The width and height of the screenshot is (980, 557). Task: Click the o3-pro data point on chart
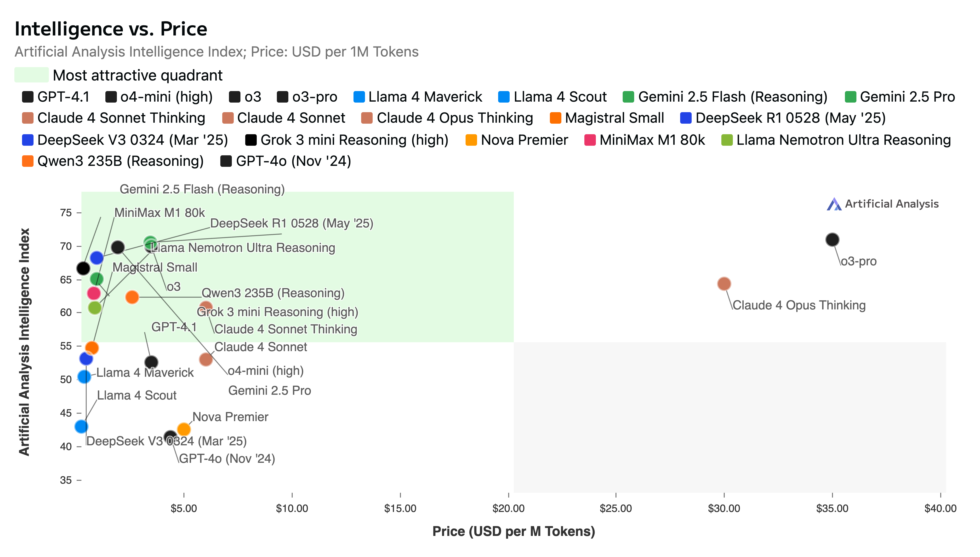832,240
